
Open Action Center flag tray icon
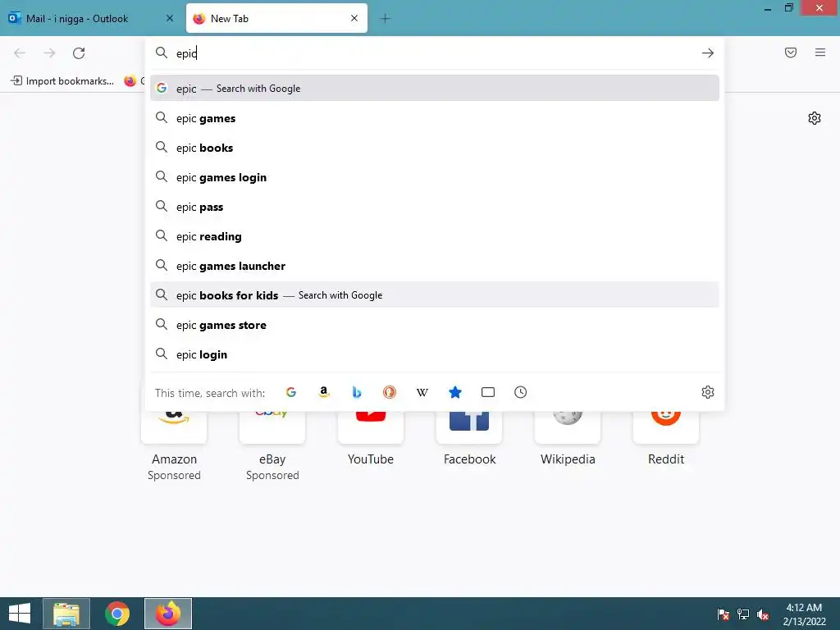[724, 614]
